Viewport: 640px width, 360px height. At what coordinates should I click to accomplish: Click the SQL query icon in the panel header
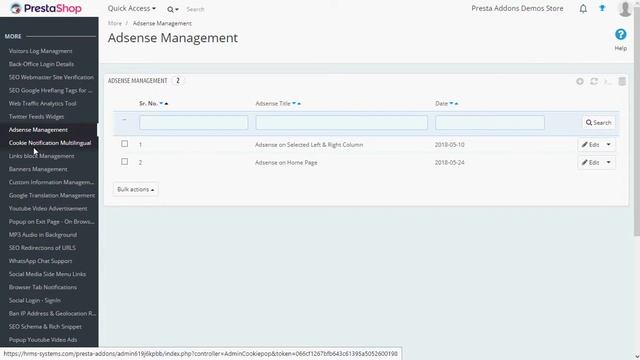tap(608, 81)
